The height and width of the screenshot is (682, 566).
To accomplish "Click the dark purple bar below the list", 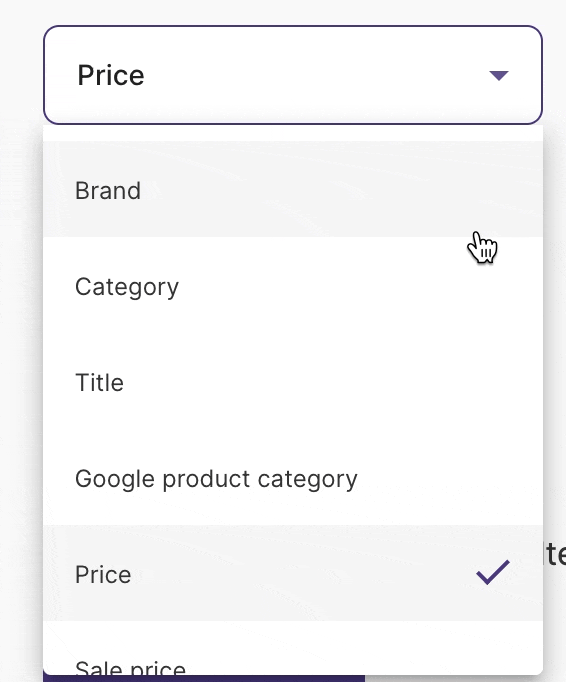I will (x=204, y=679).
